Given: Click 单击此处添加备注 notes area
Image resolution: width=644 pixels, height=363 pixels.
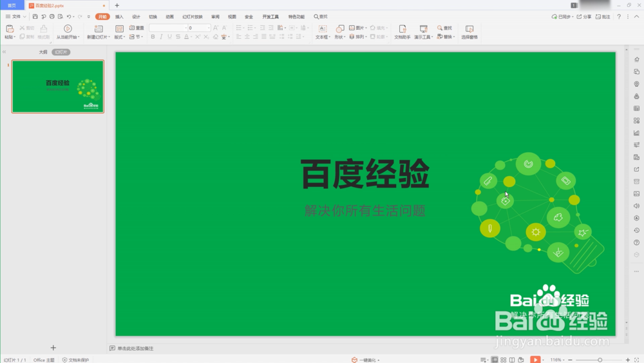Looking at the screenshot, I should tap(135, 348).
